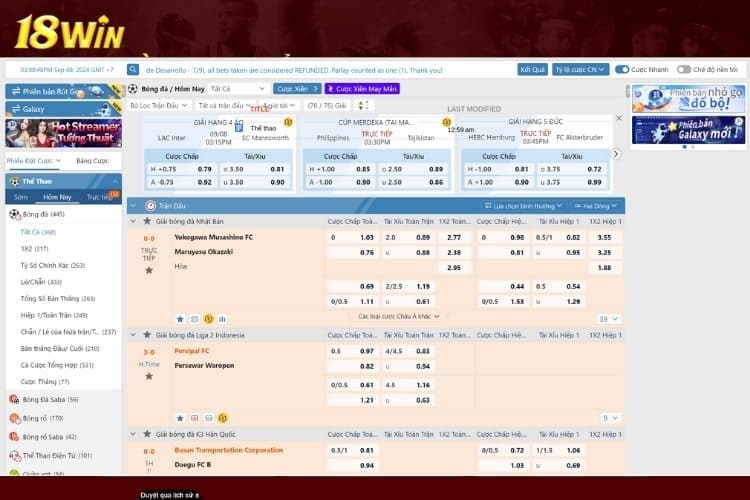Open scoreboard icon under Yokogawa match
Image resolution: width=750 pixels, height=500 pixels.
[195, 319]
